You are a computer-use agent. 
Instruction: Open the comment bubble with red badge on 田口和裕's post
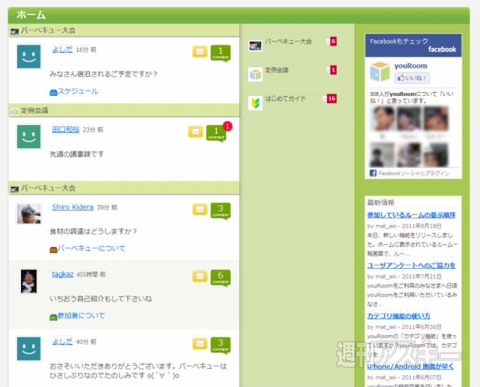[217, 133]
